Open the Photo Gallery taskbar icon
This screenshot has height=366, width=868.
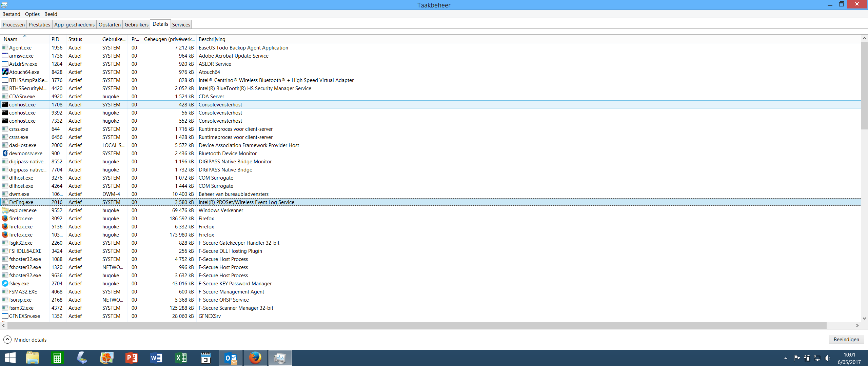(107, 358)
